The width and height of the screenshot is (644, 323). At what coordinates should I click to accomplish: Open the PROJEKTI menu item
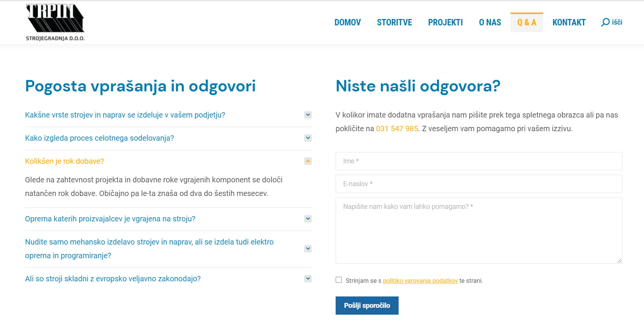pyautogui.click(x=445, y=22)
